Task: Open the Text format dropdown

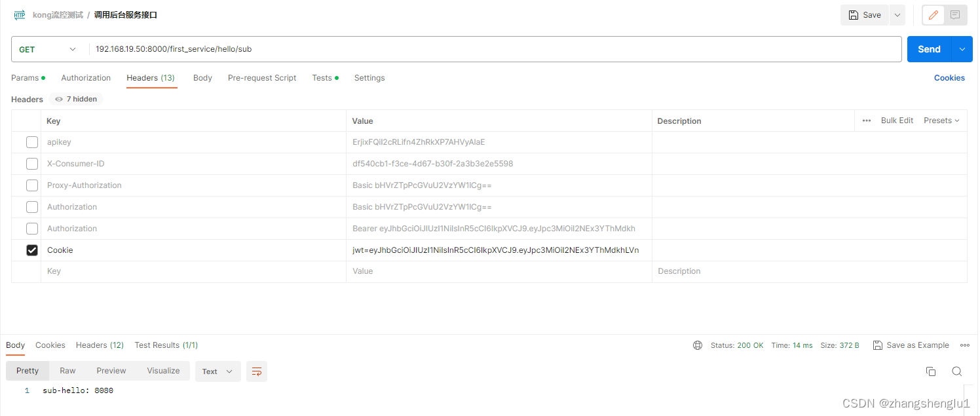Action: click(x=218, y=371)
